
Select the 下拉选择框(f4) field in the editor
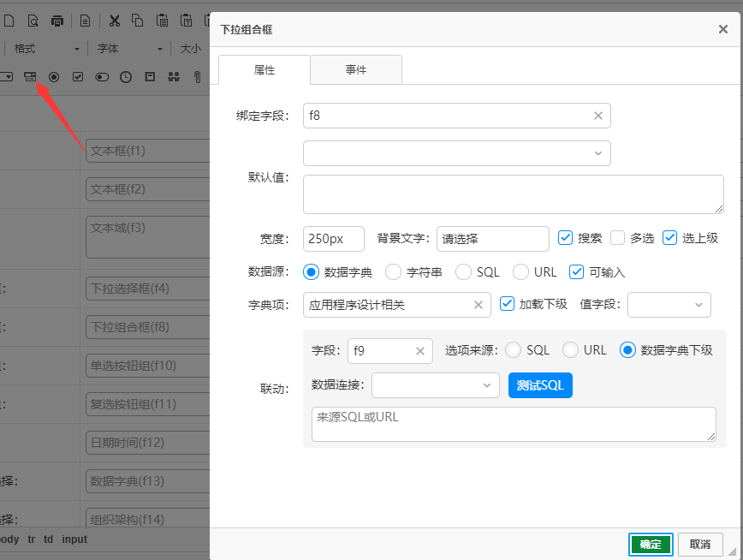coord(147,289)
